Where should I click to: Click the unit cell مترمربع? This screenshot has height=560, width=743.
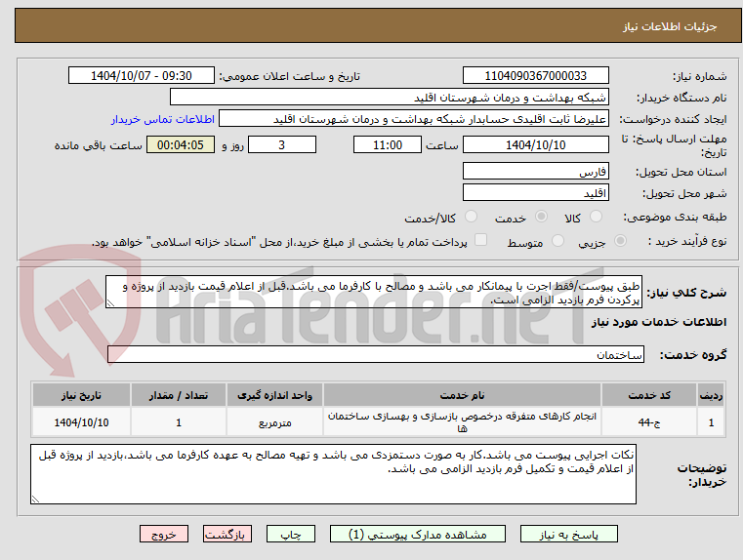(274, 421)
